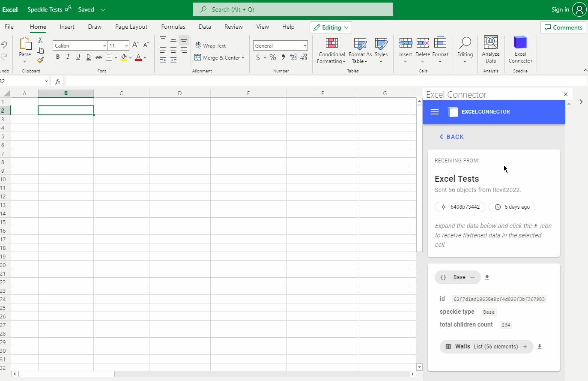Toggle Italic formatting
This screenshot has width=588, height=381.
(x=68, y=57)
